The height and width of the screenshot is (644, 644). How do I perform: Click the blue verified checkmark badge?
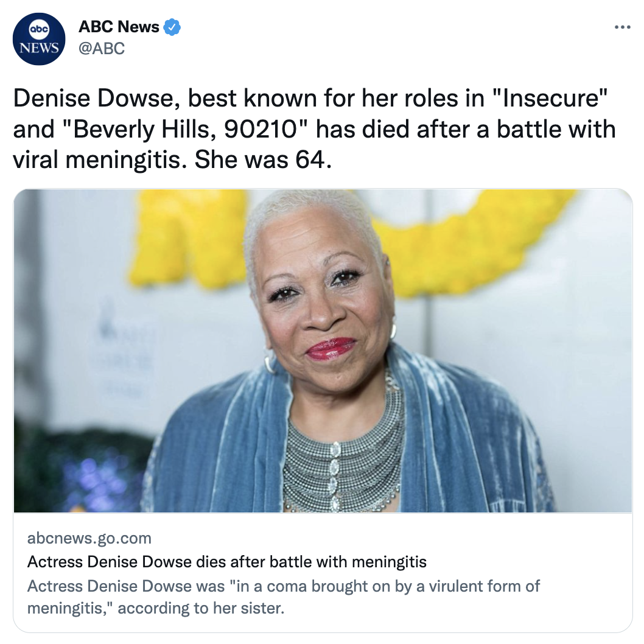[x=172, y=27]
